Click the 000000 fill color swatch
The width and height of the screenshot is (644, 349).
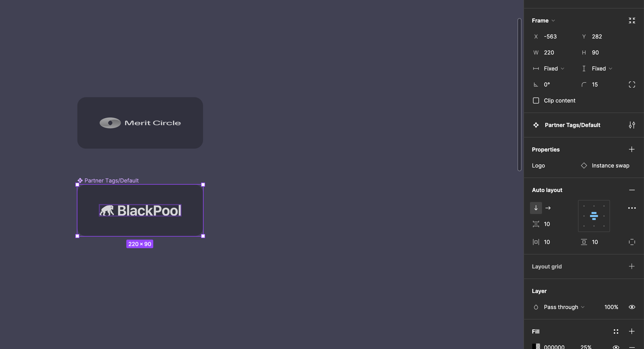(x=536, y=346)
